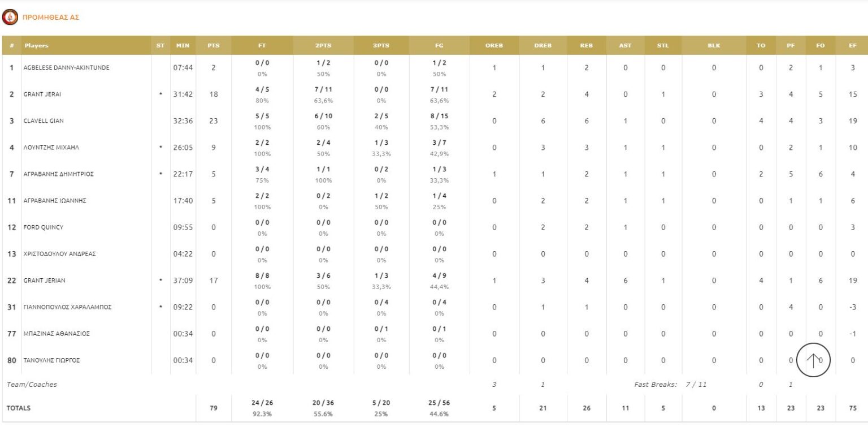This screenshot has height=431, width=868.
Task: Click the MIN column header
Action: [x=183, y=46]
